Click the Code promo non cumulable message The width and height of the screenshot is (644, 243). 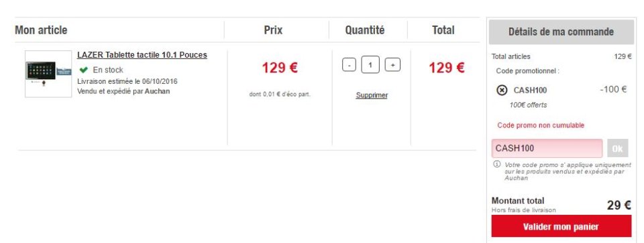541,126
